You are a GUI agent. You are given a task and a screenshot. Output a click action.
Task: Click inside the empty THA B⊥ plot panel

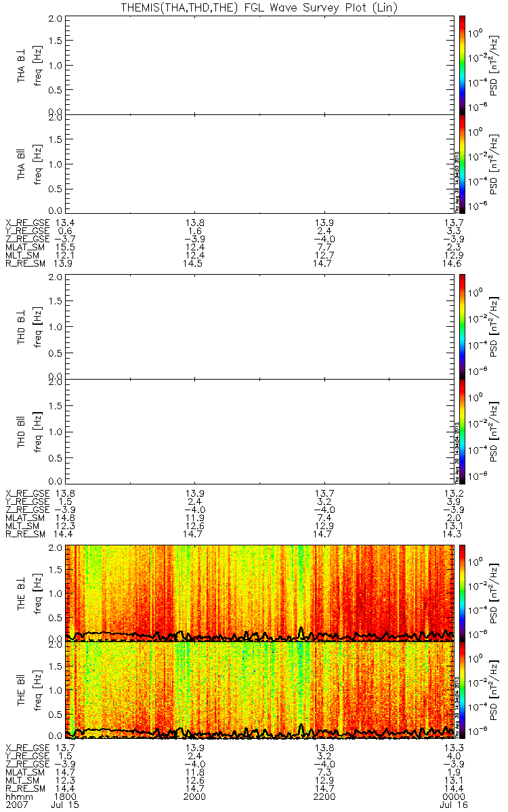(259, 64)
